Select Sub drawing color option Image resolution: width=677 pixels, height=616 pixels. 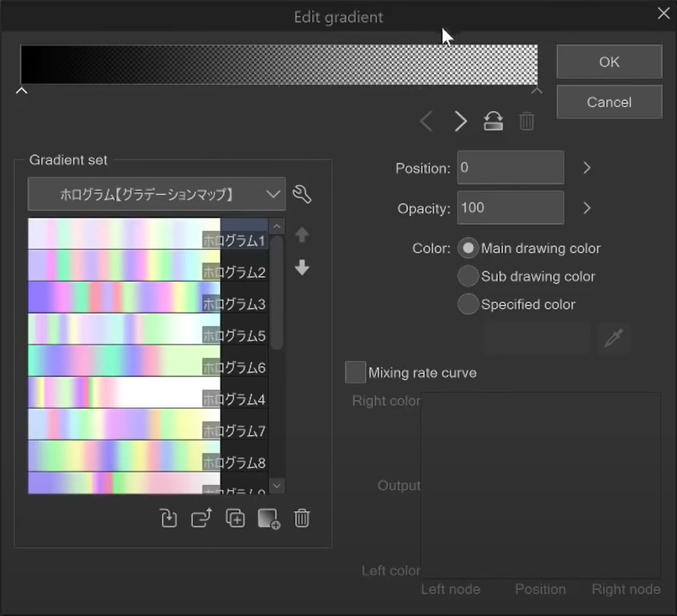pos(468,276)
